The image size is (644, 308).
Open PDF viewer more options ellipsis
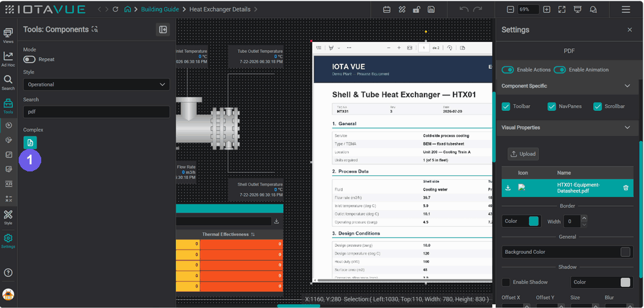(349, 48)
